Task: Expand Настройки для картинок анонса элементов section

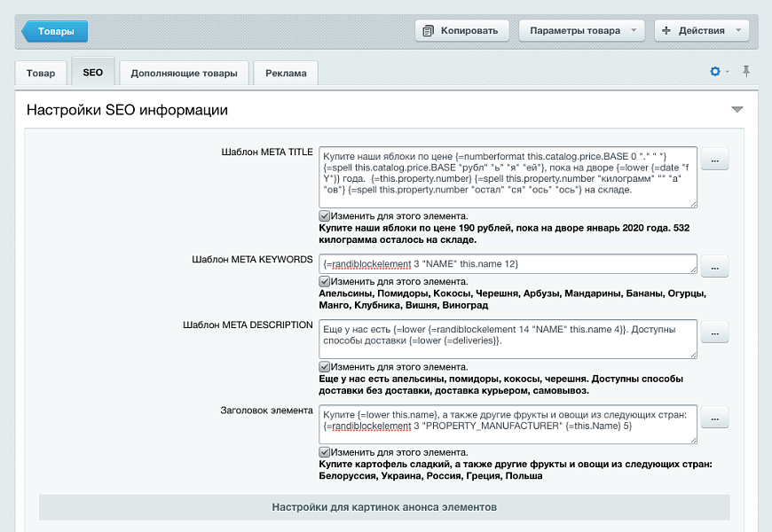Action: (387, 508)
